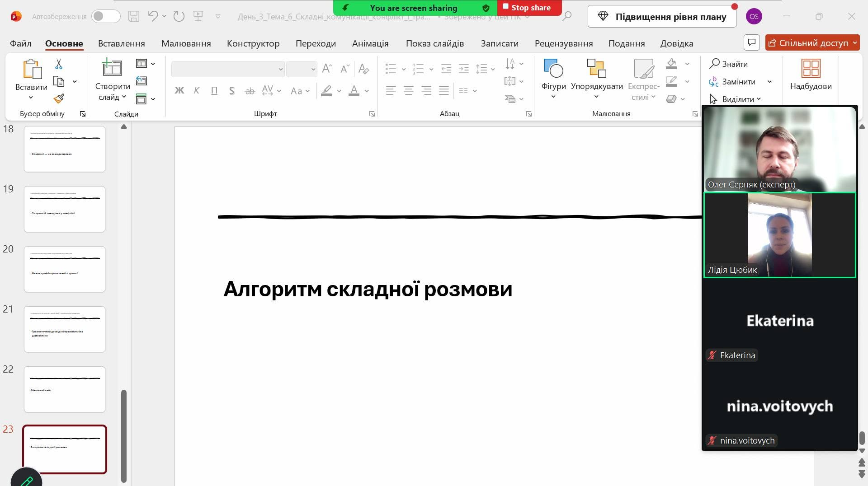Click the Undo arrow icon
Screen dimensions: 868x486
[x=153, y=16]
